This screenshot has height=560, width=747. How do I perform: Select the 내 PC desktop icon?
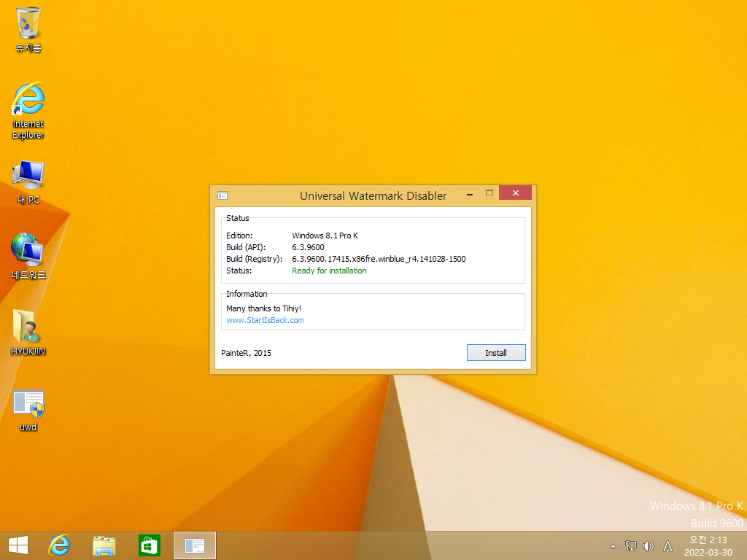[x=28, y=182]
